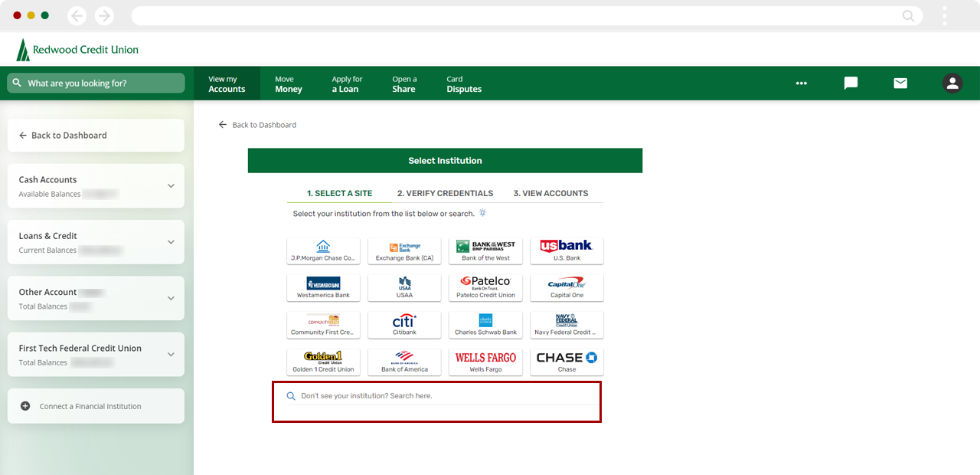
Task: Open the Open a Share menu
Action: 404,84
